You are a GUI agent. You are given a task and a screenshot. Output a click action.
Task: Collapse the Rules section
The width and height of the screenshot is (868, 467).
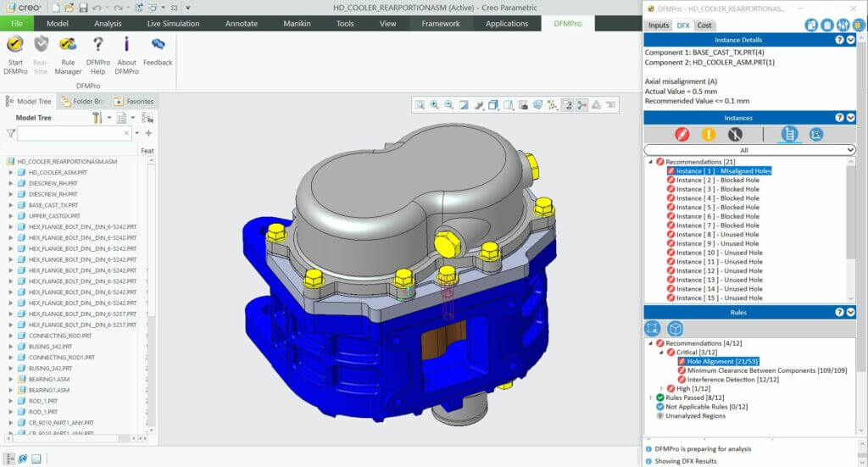[851, 312]
